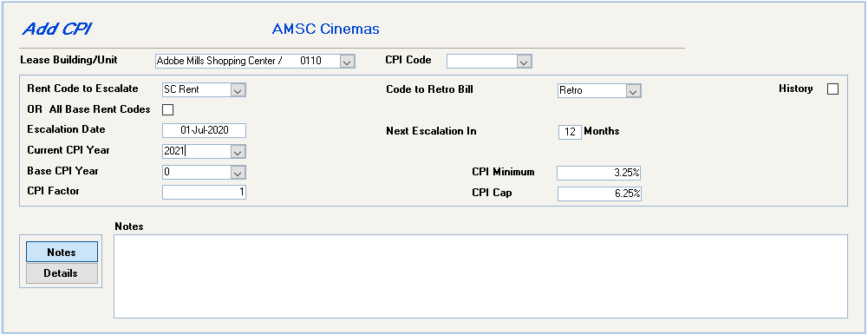This screenshot has width=868, height=335.
Task: Select the Notes tab button
Action: [x=62, y=252]
